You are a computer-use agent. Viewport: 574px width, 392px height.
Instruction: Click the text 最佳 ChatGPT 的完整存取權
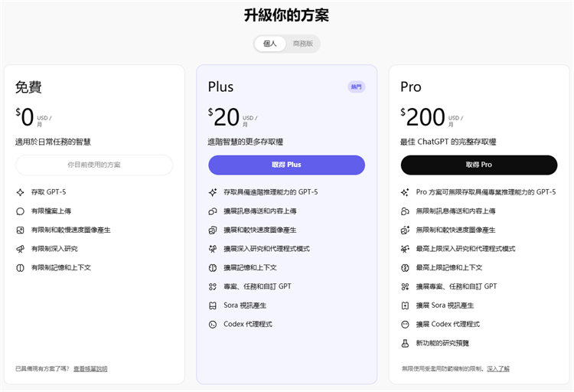tap(448, 142)
